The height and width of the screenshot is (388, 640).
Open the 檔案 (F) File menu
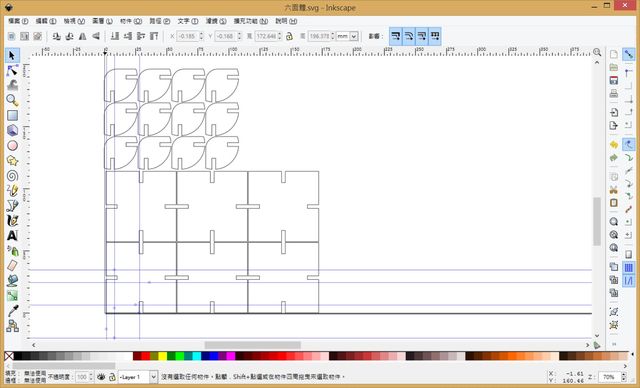[x=18, y=21]
